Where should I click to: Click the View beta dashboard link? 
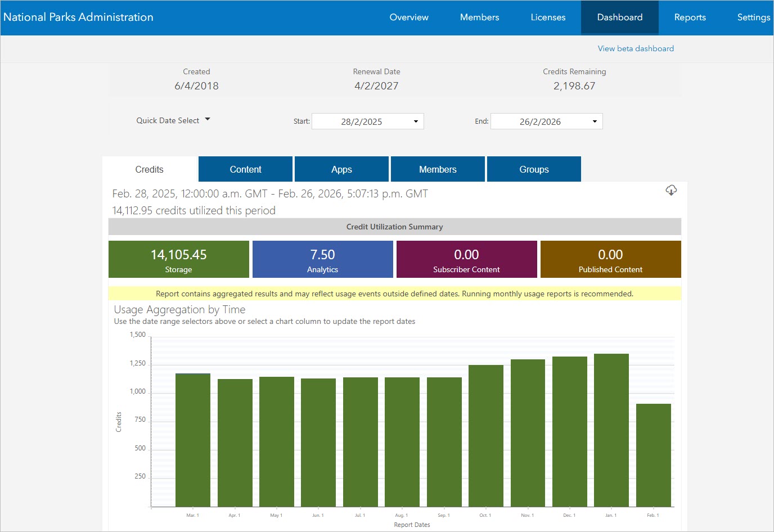[x=635, y=48]
